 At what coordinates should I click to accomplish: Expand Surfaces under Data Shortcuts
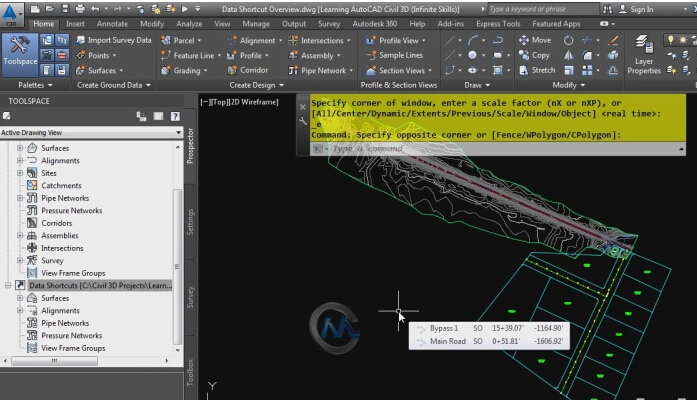pyautogui.click(x=20, y=298)
